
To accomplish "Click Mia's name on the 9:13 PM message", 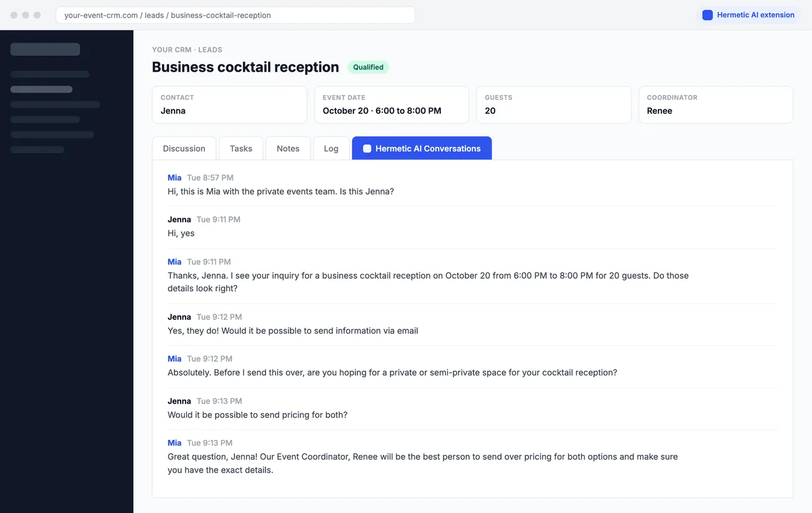I will [174, 443].
